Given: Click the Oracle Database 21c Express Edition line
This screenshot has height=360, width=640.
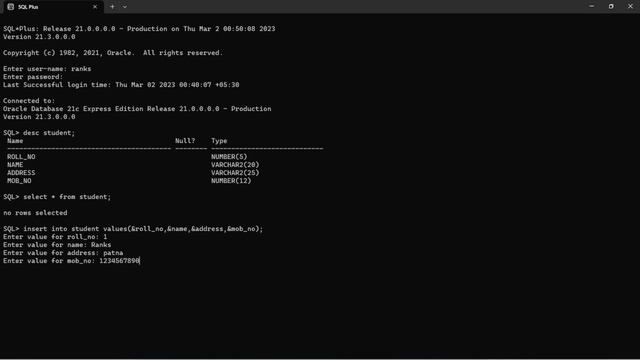Looking at the screenshot, I should (x=137, y=109).
